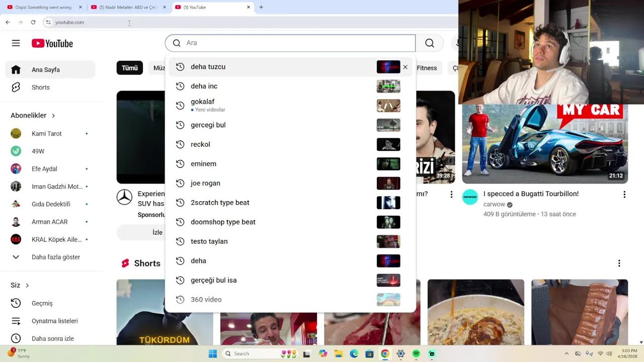The width and height of the screenshot is (644, 362).
Task: Open options menu for the 39:28 video
Action: click(x=451, y=195)
